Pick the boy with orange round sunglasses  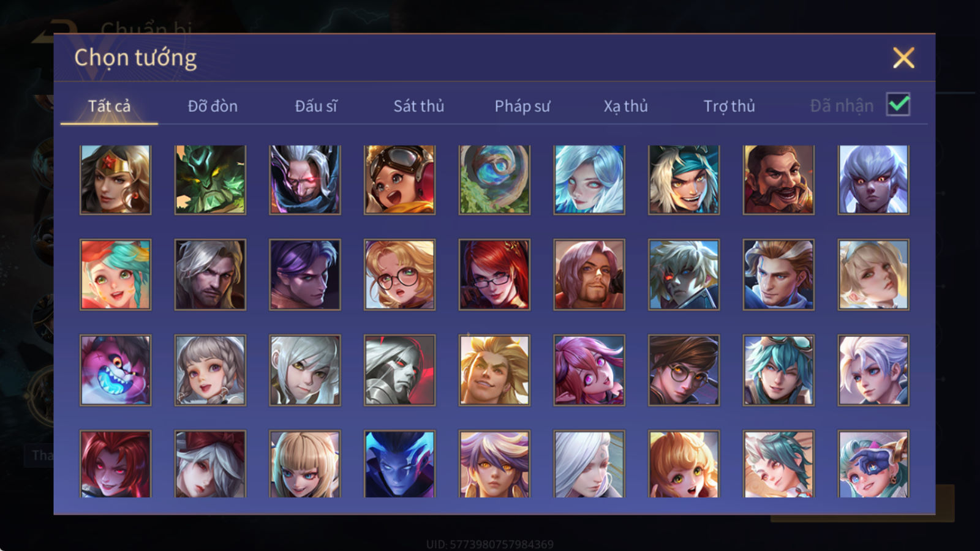[x=684, y=370]
